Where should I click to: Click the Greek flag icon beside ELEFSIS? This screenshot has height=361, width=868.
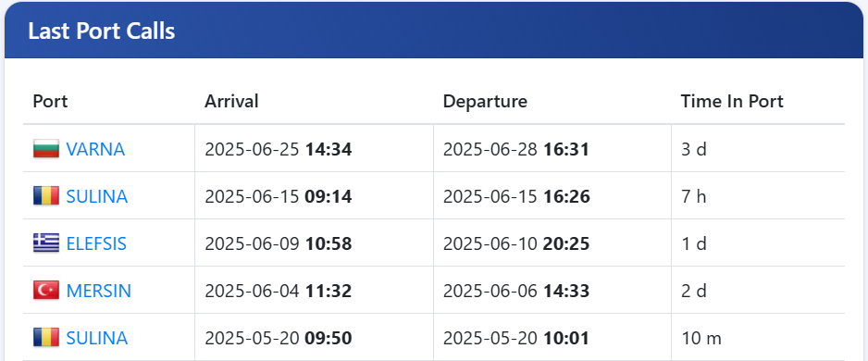[x=46, y=243]
